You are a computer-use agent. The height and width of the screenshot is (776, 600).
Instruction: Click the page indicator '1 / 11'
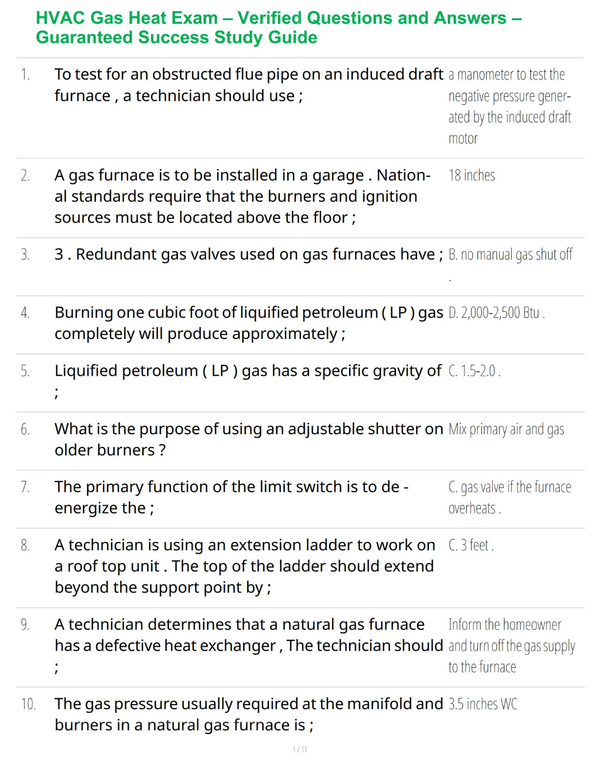tap(300, 749)
